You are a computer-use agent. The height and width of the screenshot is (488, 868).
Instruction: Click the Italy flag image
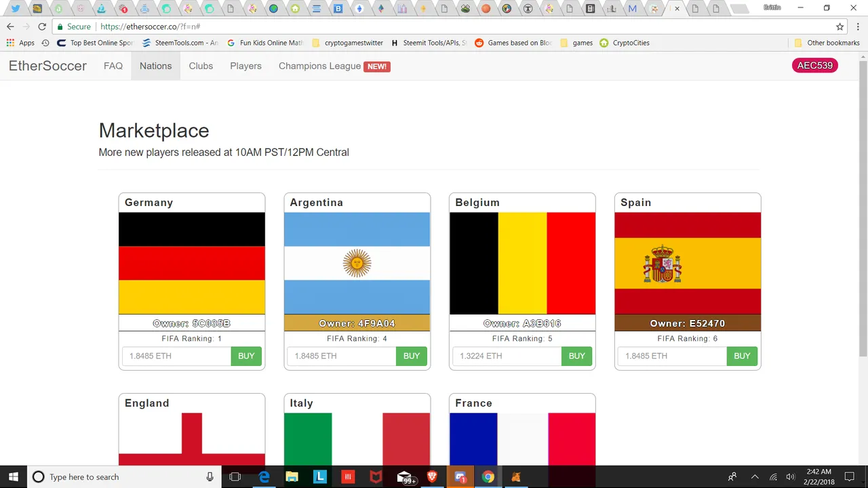point(357,439)
